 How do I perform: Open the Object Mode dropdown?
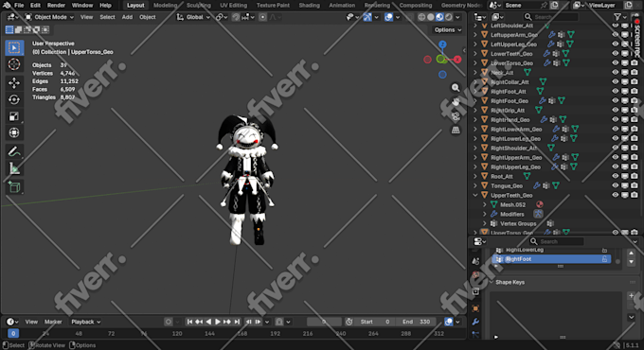[x=49, y=17]
